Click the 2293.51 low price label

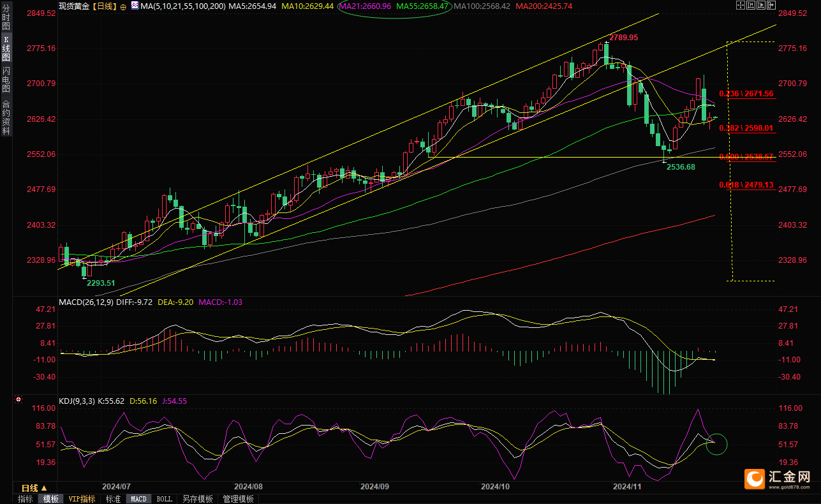(x=101, y=283)
